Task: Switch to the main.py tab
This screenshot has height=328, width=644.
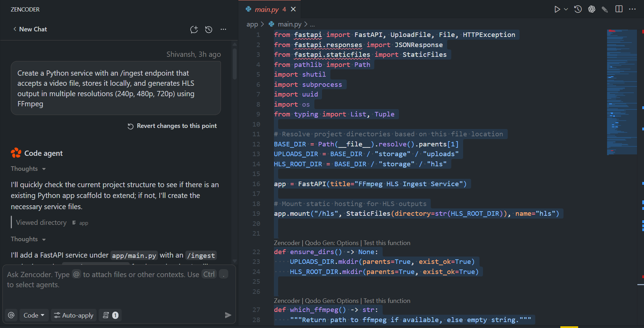Action: pyautogui.click(x=268, y=9)
